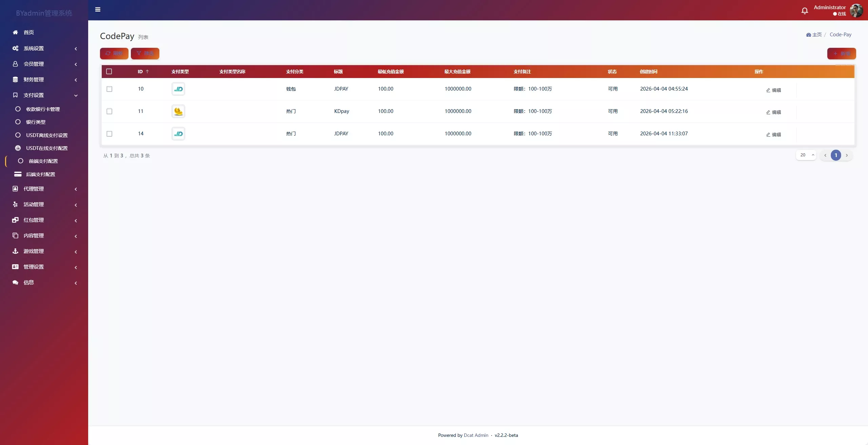Open the Dcat Admin footer link
The width and height of the screenshot is (868, 445).
coord(476,435)
